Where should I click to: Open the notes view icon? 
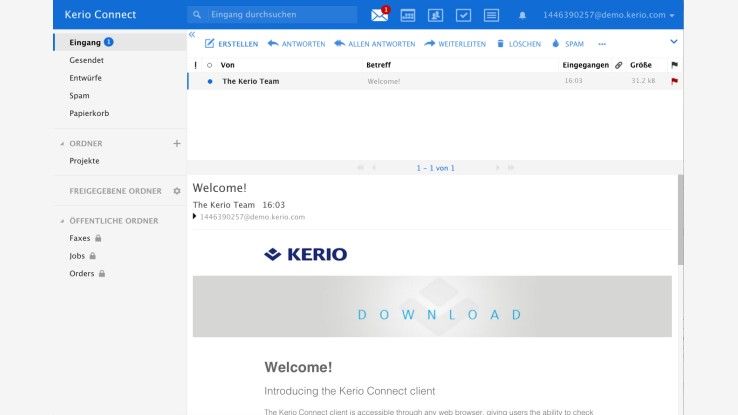[x=491, y=15]
